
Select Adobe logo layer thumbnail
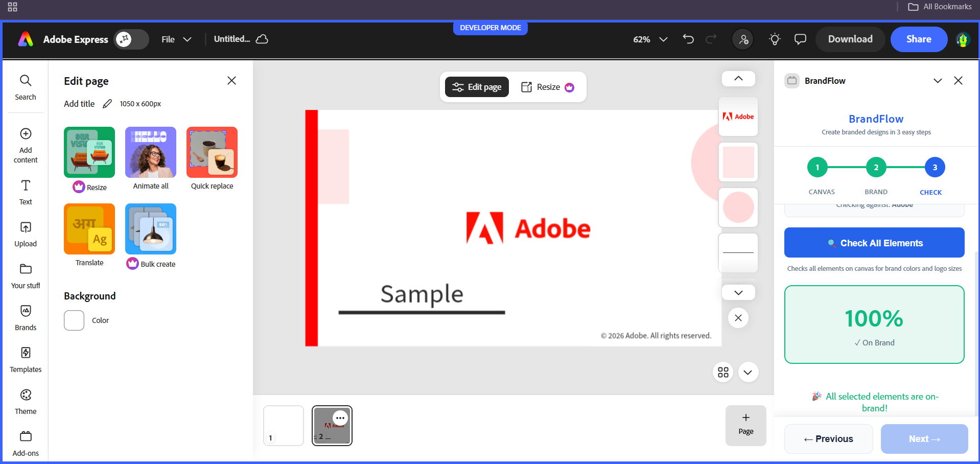(x=738, y=117)
